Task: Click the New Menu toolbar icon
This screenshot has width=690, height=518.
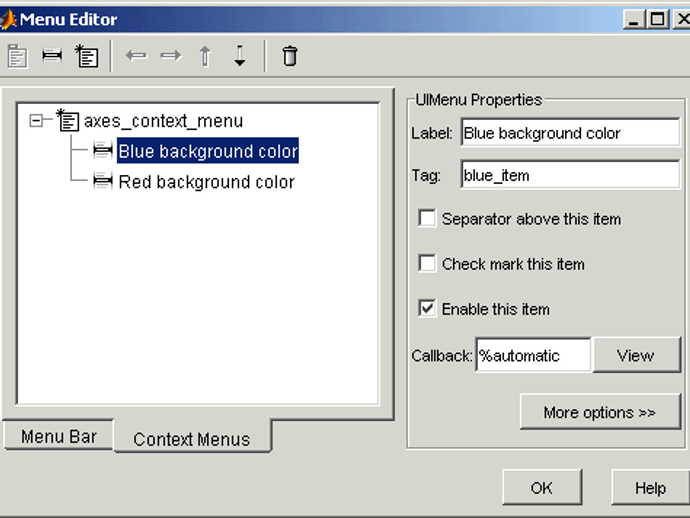Action: click(18, 56)
